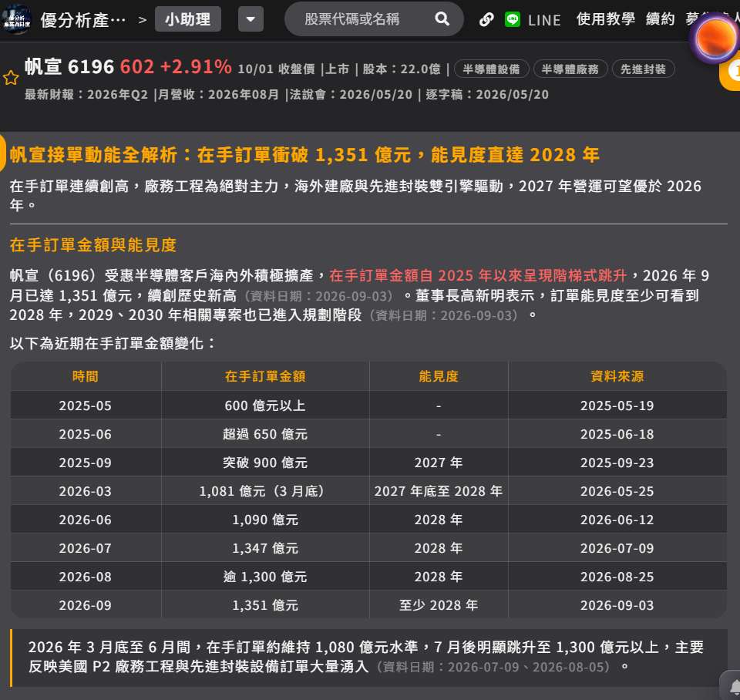Click 逐字稿:2026/05/20 info
740x700 pixels.
487,94
